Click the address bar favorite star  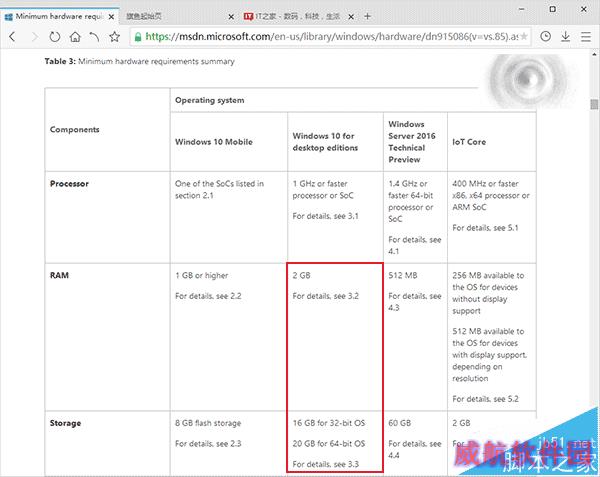point(524,37)
